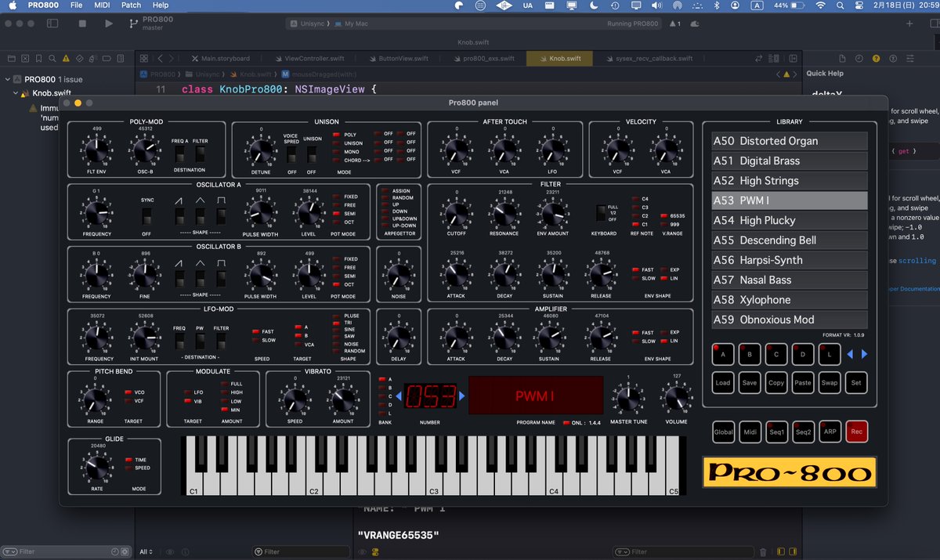
Task: Select filter ref note C4 LED
Action: coord(634,199)
